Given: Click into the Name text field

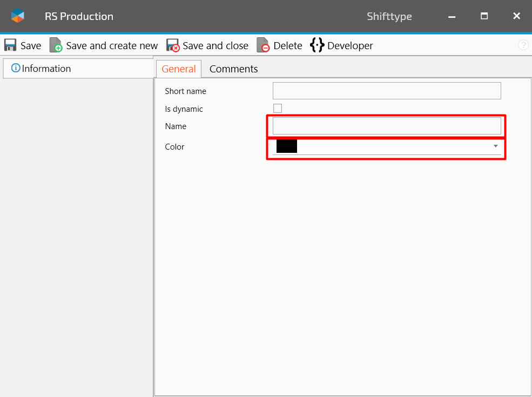Looking at the screenshot, I should click(x=387, y=126).
